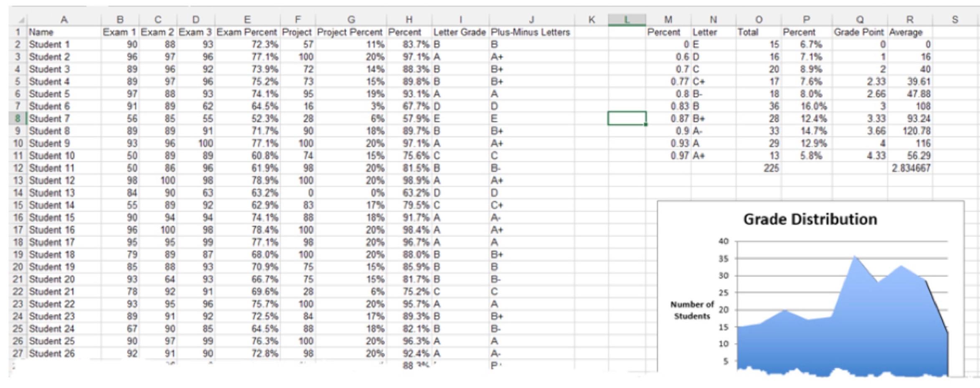Select row 12 header

click(x=18, y=168)
